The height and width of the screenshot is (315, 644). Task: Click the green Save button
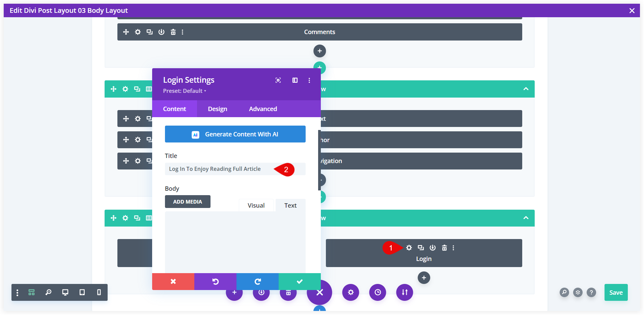[x=616, y=292]
